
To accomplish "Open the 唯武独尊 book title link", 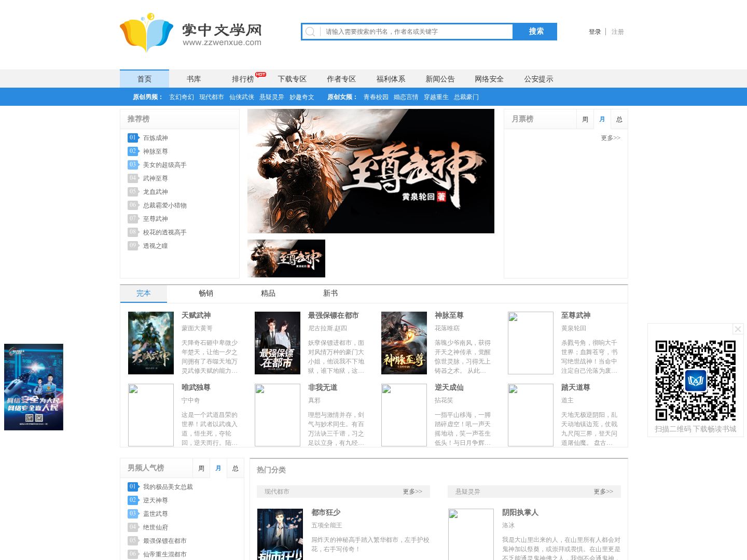I will 196,387.
